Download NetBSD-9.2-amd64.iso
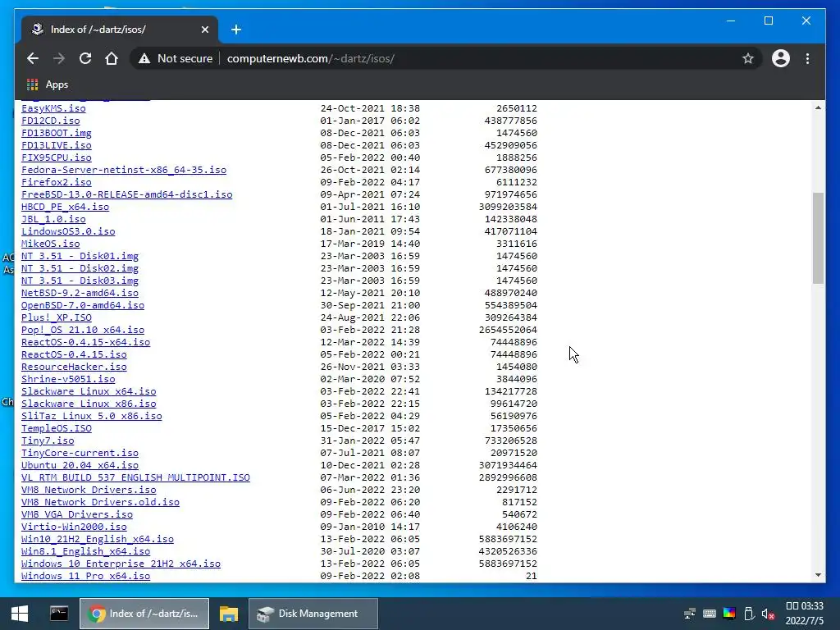The height and width of the screenshot is (630, 840). coord(80,293)
